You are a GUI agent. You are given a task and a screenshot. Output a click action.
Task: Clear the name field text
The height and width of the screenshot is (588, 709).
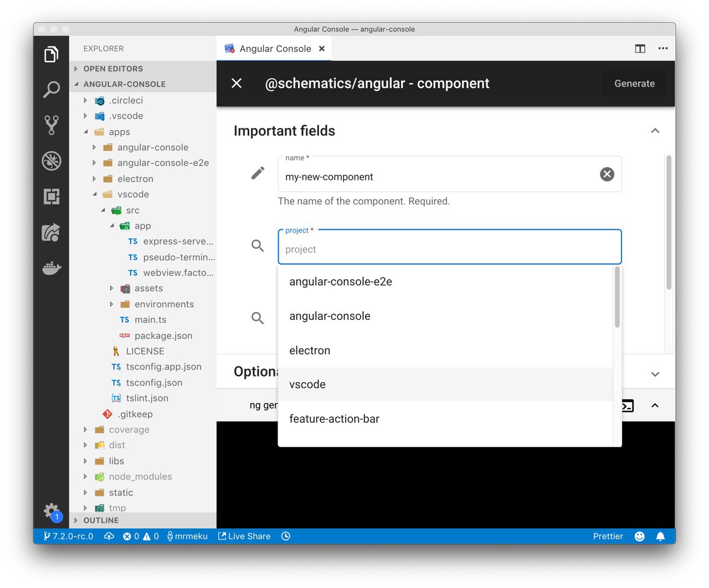tap(607, 174)
